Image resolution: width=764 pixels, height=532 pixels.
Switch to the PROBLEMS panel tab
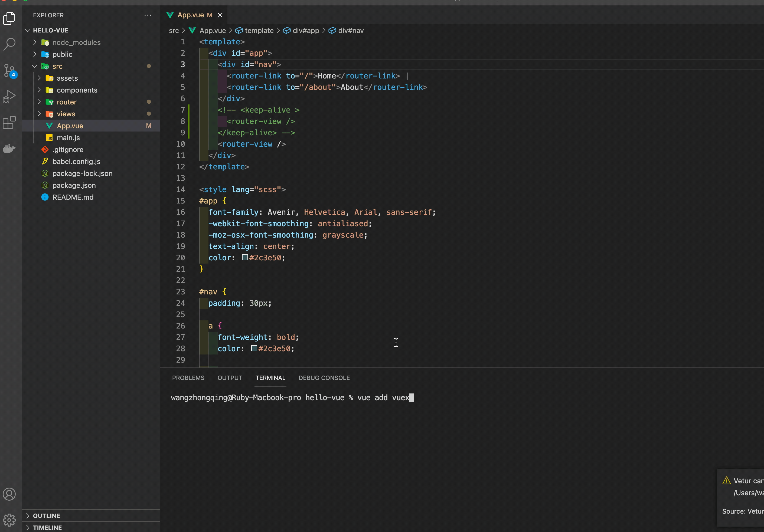(x=188, y=378)
